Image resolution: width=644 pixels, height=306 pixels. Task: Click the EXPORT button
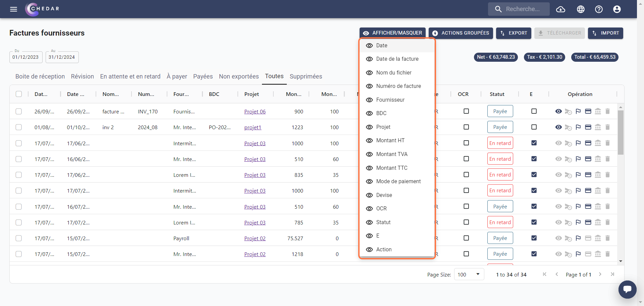click(514, 33)
